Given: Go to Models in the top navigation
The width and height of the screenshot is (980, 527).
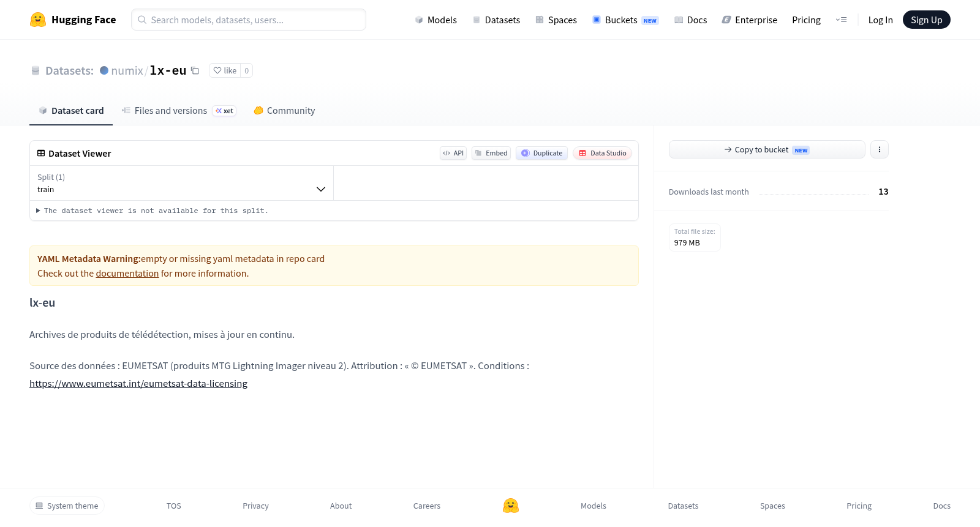Looking at the screenshot, I should click(x=435, y=20).
